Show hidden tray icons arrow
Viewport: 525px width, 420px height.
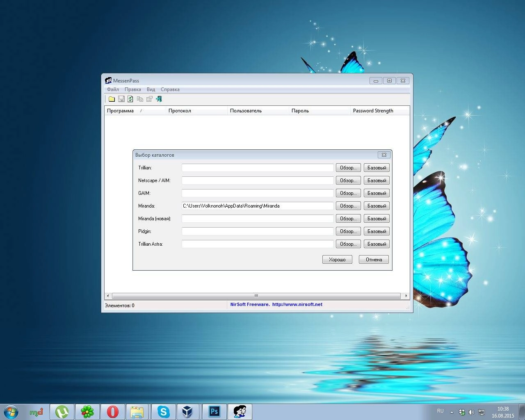[452, 412]
